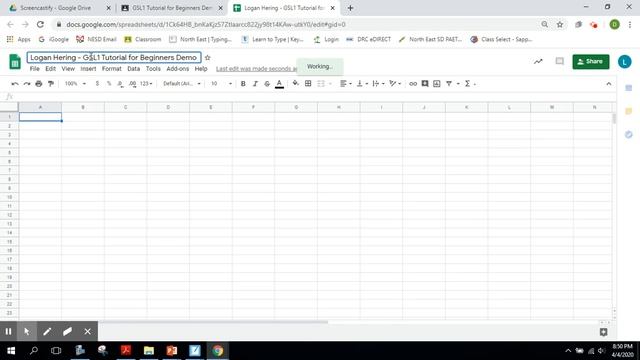This screenshot has height=360, width=640.
Task: Select Screencastify pen drawing tool
Action: (47, 331)
